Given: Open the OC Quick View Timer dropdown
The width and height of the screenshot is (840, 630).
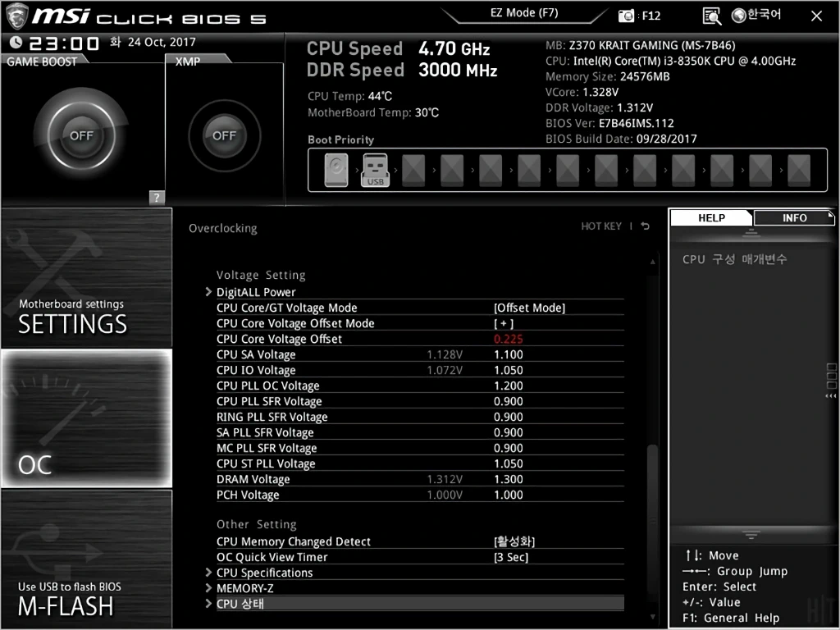Looking at the screenshot, I should point(510,557).
